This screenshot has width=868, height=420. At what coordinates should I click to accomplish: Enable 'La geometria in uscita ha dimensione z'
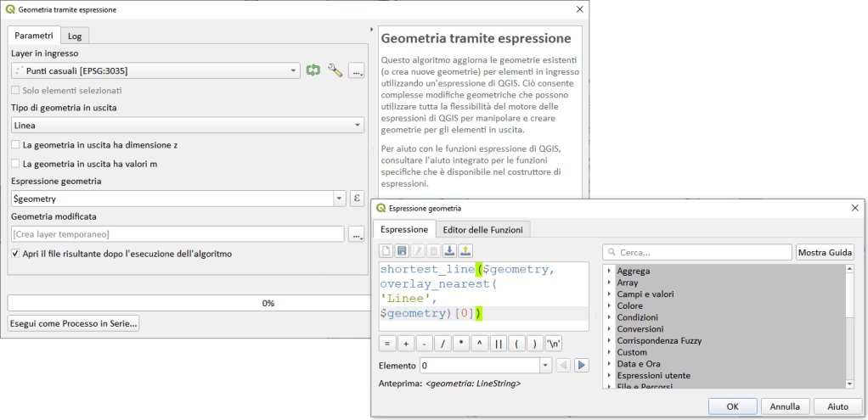coord(15,145)
